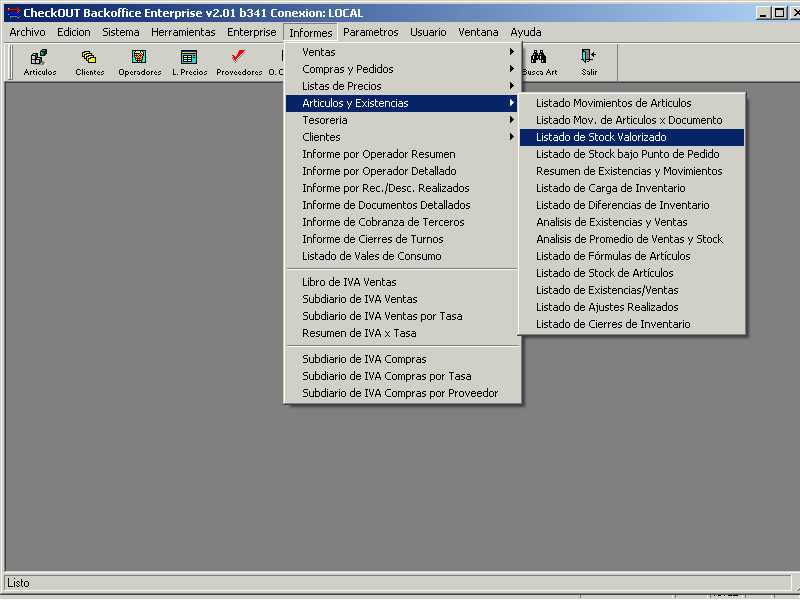Open the Archivo menu
This screenshot has height=600, width=800.
tap(27, 32)
